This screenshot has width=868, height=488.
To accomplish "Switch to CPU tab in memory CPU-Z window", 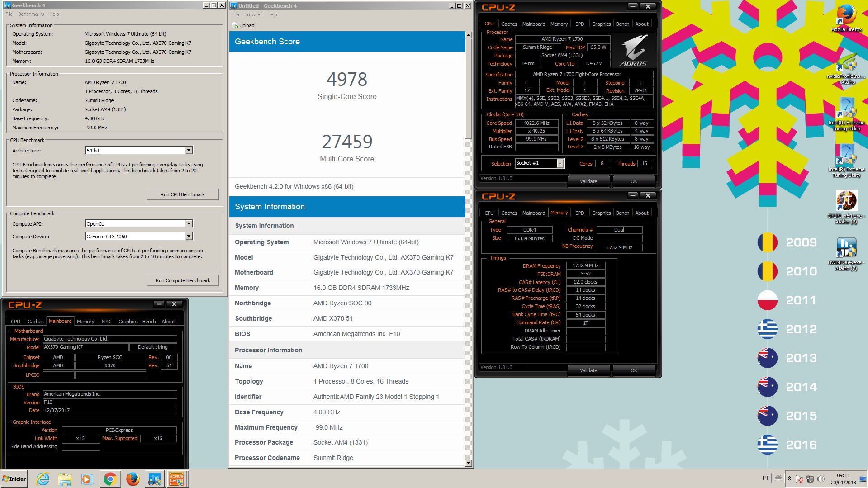I will pyautogui.click(x=489, y=213).
